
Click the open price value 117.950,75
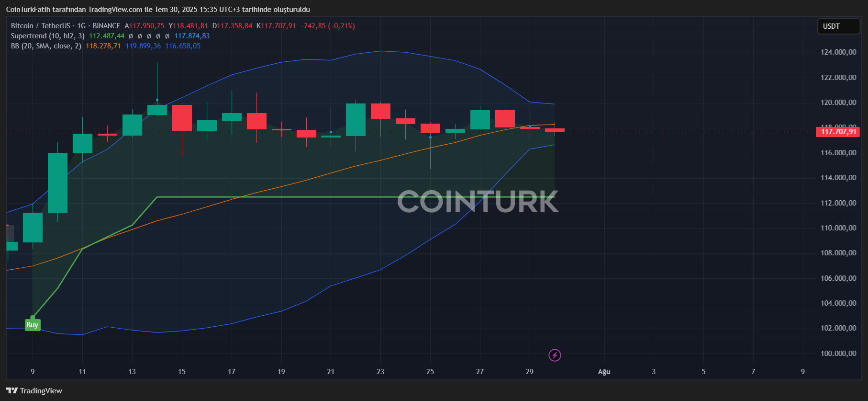coord(146,26)
